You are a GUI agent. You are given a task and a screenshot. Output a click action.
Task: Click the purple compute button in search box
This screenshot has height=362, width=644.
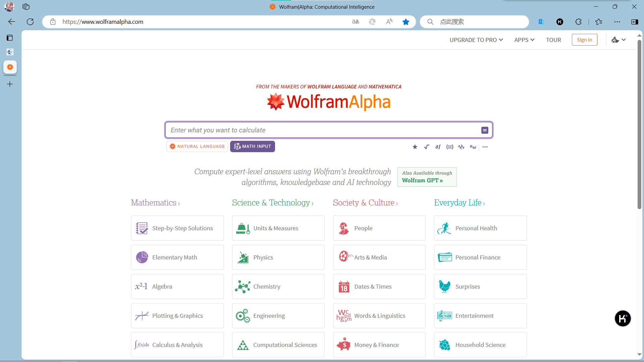click(485, 130)
